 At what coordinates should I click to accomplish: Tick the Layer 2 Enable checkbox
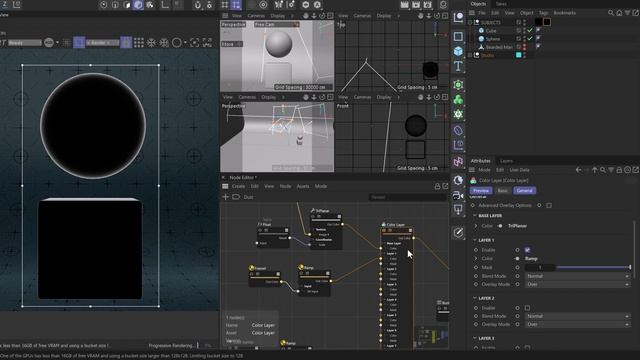click(x=527, y=308)
